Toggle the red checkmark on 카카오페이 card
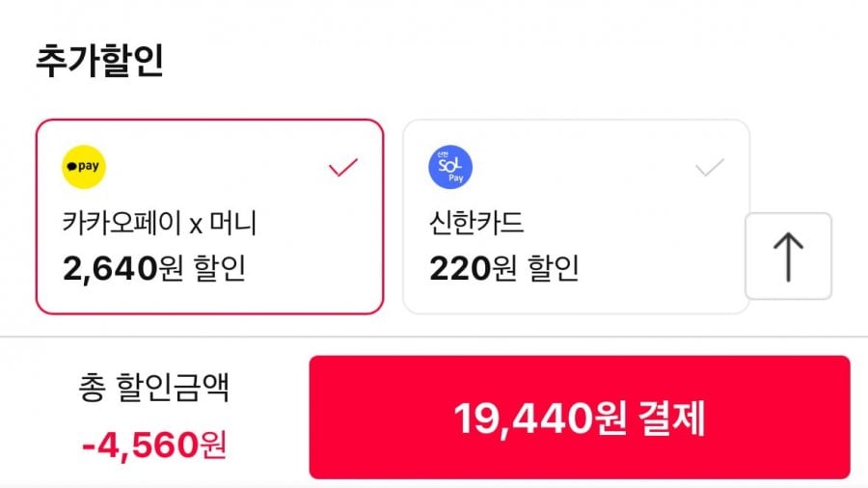The width and height of the screenshot is (868, 488). (343, 168)
